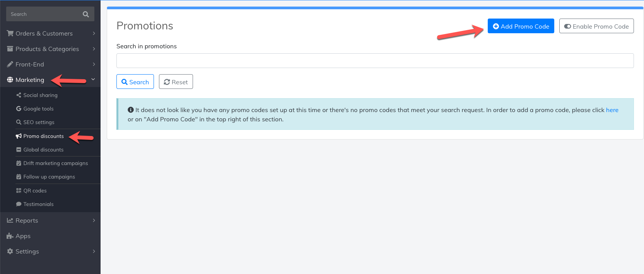Click the "Search in promotions" label
This screenshot has width=644, height=274.
pyautogui.click(x=147, y=46)
